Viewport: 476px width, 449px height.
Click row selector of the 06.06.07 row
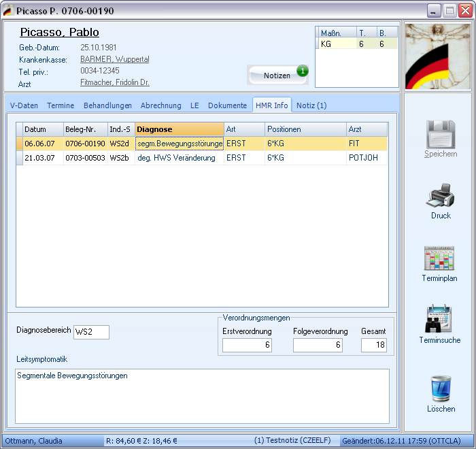click(x=20, y=144)
